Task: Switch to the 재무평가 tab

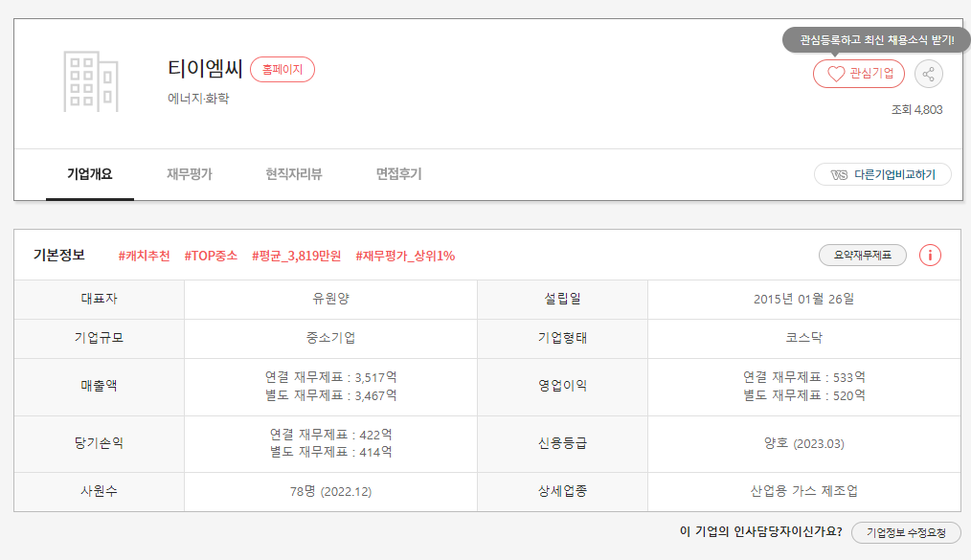Action: (190, 174)
